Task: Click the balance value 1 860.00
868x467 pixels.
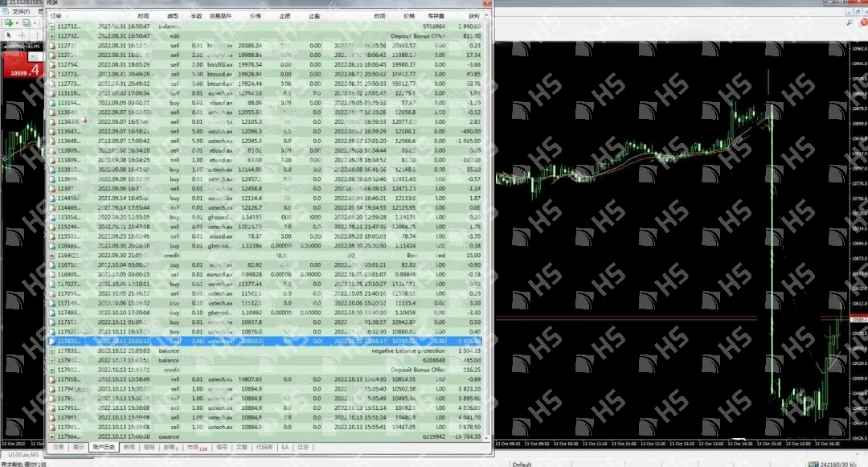Action: tap(469, 26)
